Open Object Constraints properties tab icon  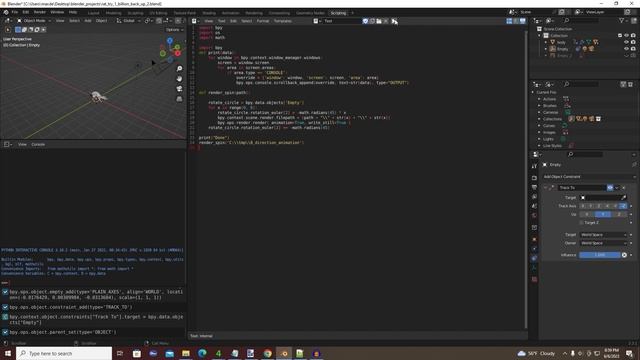click(534, 258)
